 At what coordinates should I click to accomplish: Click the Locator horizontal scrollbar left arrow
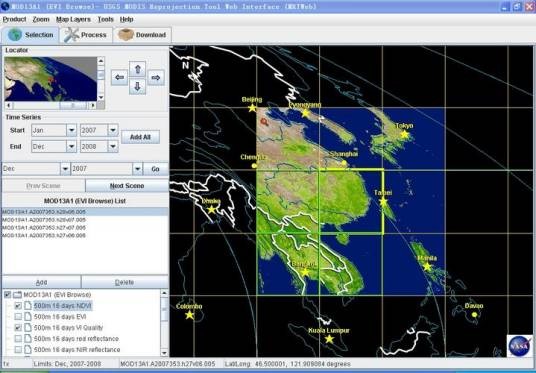point(9,105)
